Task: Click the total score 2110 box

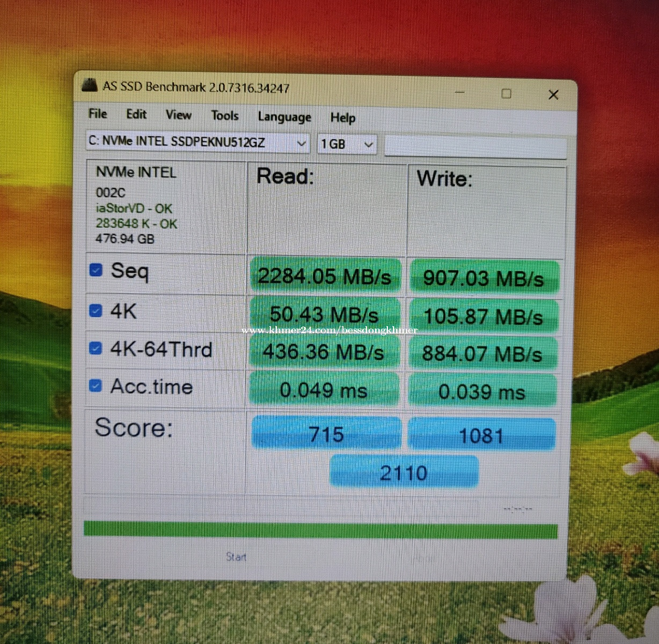Action: [x=404, y=472]
